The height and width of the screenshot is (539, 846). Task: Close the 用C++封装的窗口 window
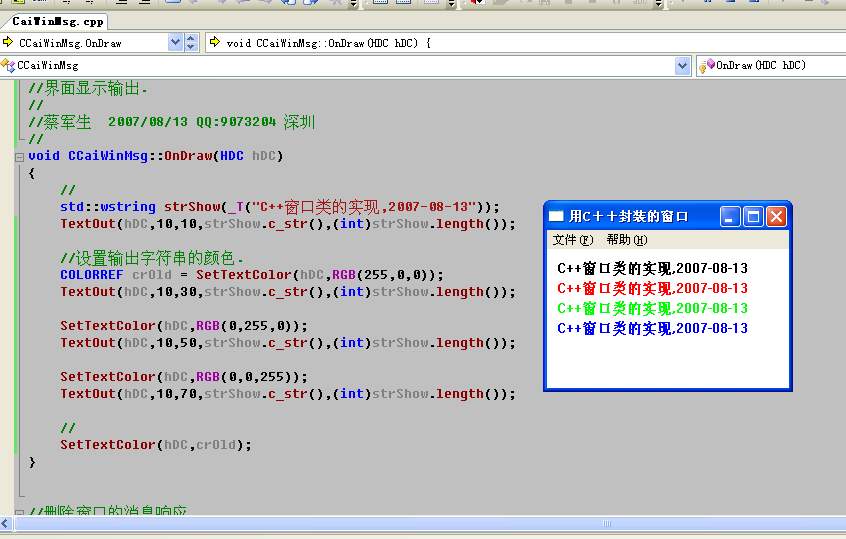pos(776,217)
